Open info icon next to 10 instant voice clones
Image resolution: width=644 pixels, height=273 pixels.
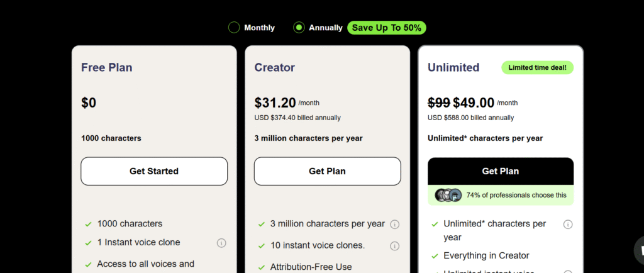(395, 246)
